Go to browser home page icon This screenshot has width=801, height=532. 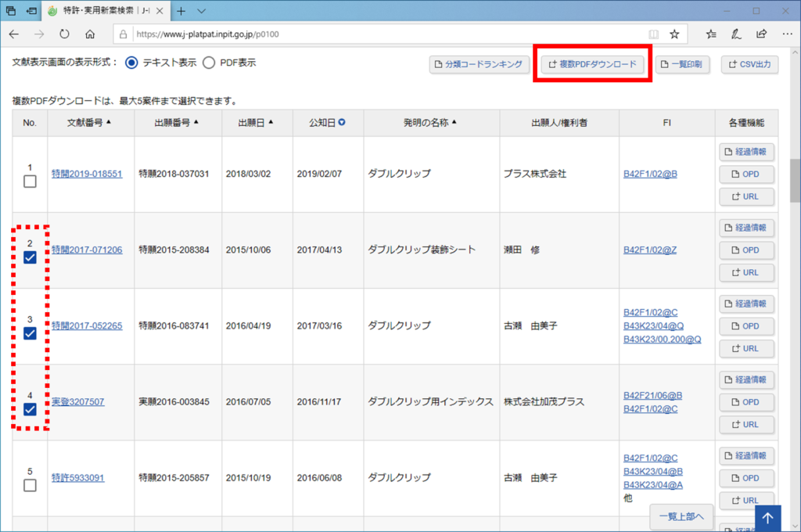pos(90,34)
